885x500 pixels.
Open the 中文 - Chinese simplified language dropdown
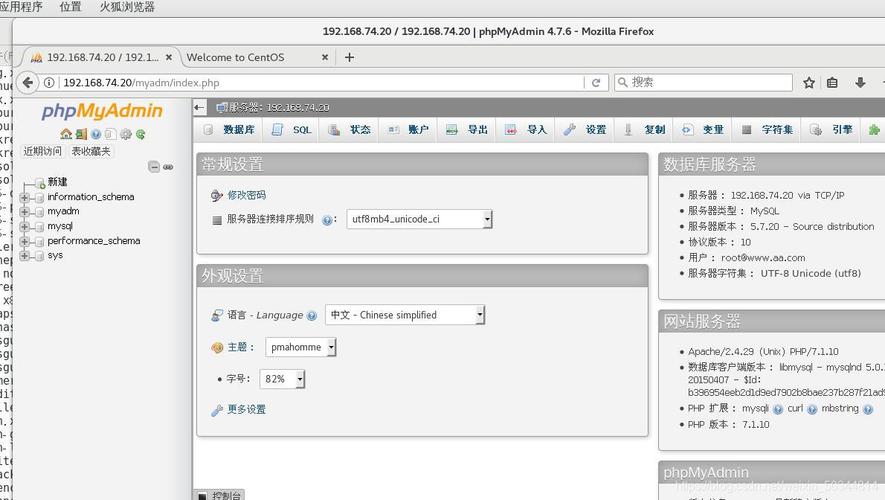[405, 315]
